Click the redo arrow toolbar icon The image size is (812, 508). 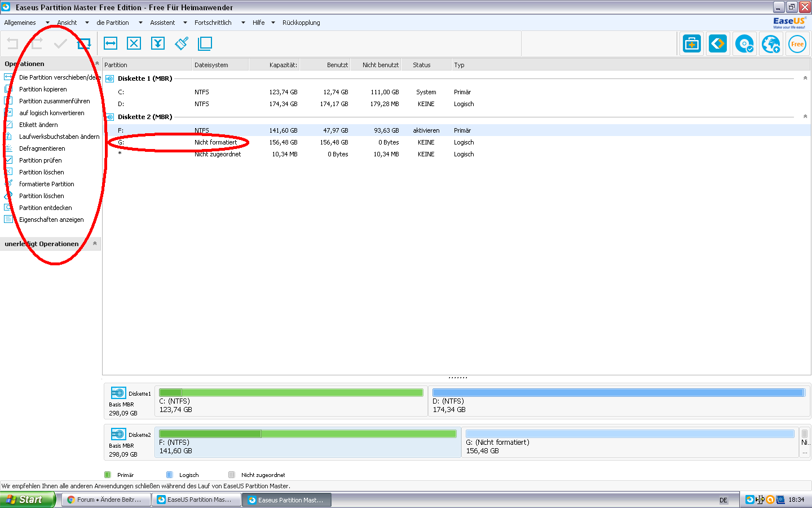click(x=37, y=43)
